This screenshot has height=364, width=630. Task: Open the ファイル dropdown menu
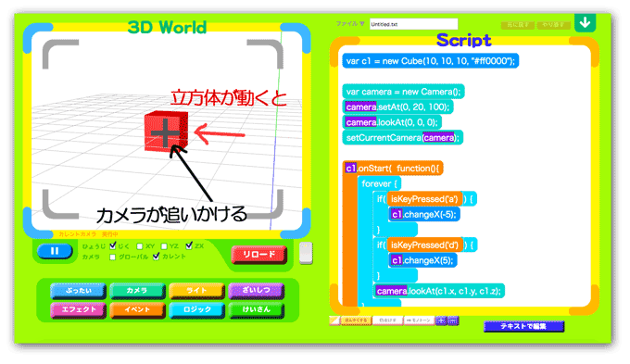tap(350, 24)
